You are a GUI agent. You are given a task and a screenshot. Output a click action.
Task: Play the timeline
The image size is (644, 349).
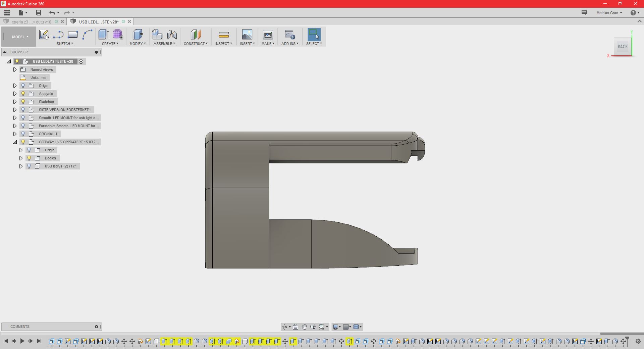tap(22, 341)
